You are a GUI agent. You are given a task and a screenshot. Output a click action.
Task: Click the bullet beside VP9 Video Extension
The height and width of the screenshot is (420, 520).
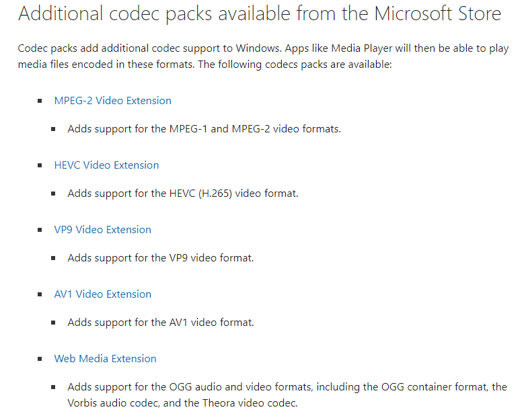(40, 230)
